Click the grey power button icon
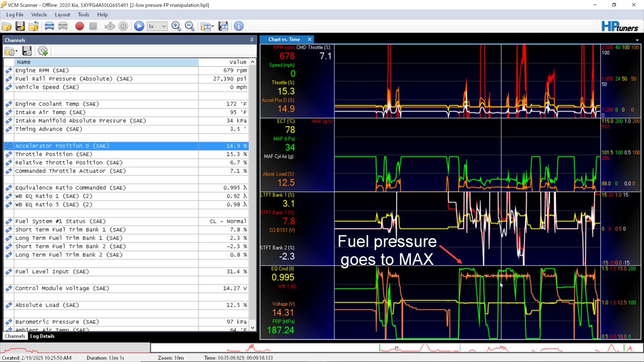 click(123, 26)
